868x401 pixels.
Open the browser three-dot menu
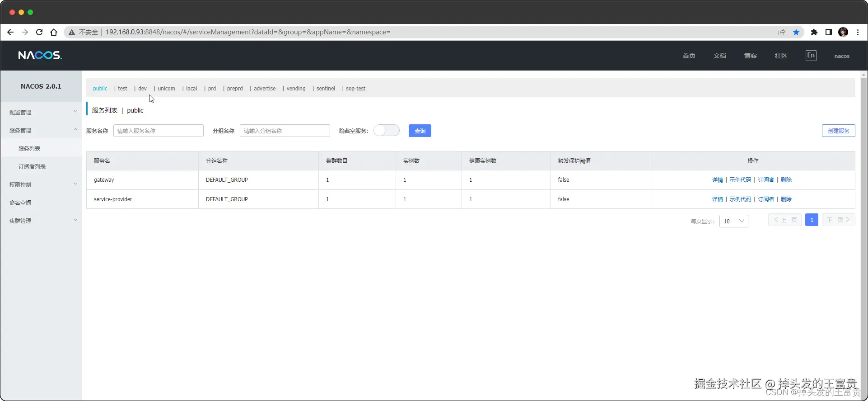pos(858,32)
